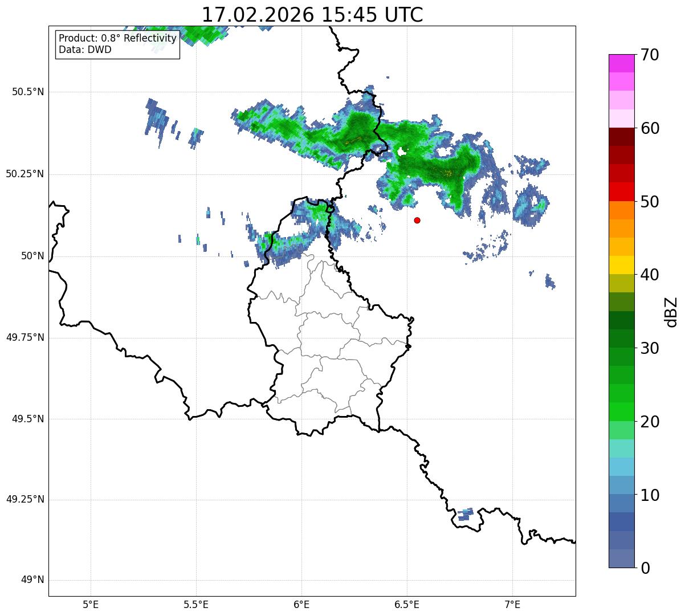685x616 pixels.
Task: Click the 30 tick on the colorbar
Action: point(650,348)
